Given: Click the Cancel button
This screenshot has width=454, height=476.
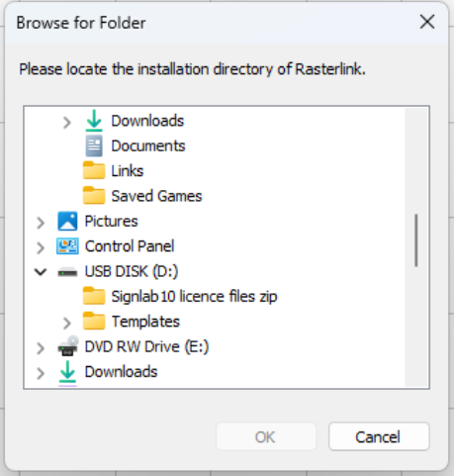Looking at the screenshot, I should tap(379, 436).
